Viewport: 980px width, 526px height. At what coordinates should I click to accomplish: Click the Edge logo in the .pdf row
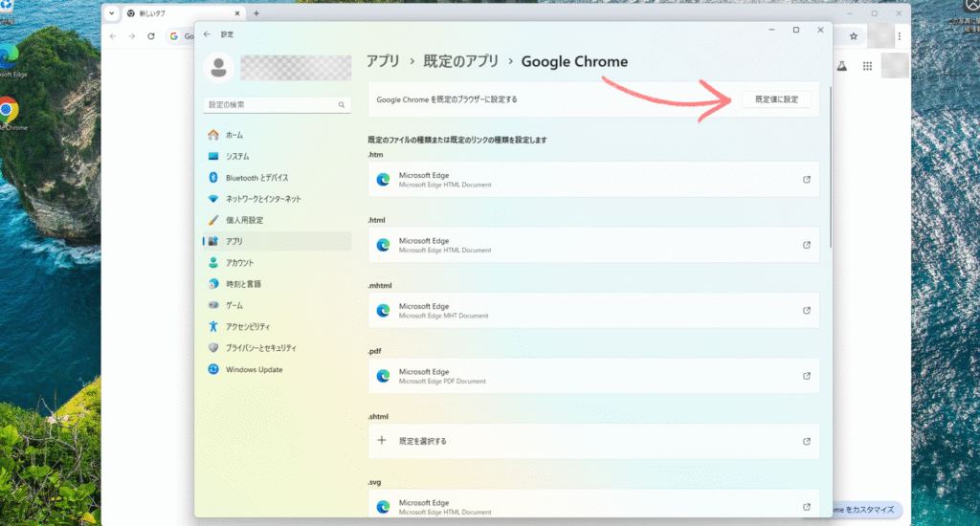click(x=383, y=376)
